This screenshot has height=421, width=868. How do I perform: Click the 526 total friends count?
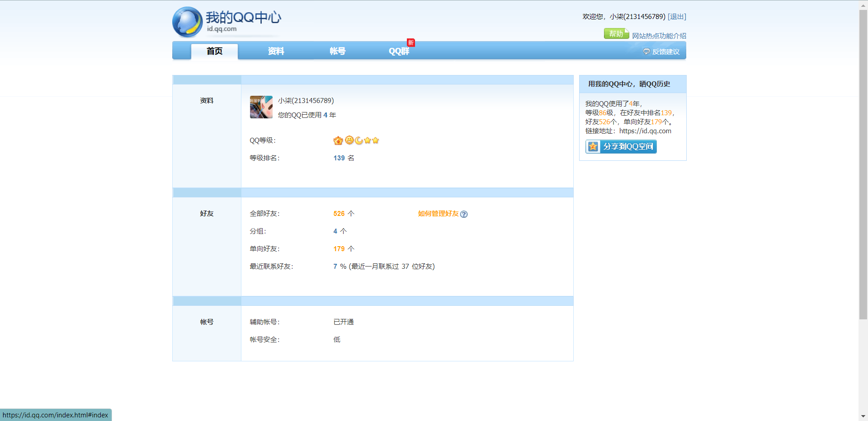coord(339,214)
